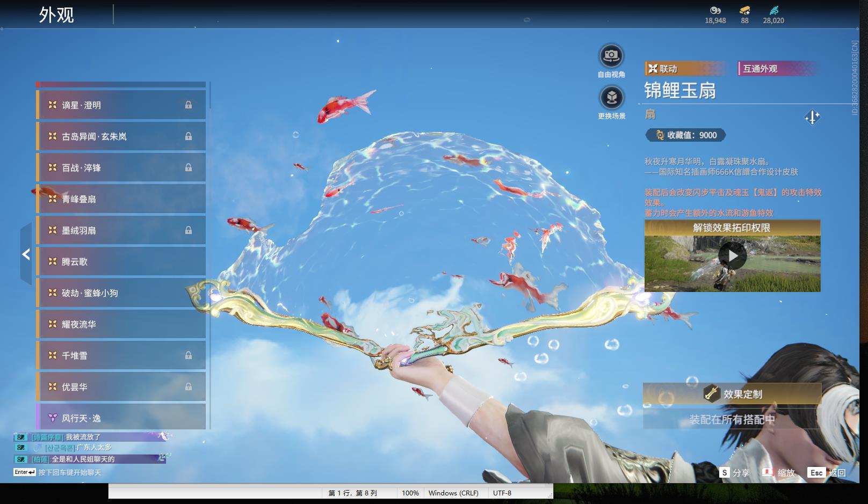This screenshot has height=504, width=868.
Task: Select the 风行天·逸 skin row
Action: [121, 417]
